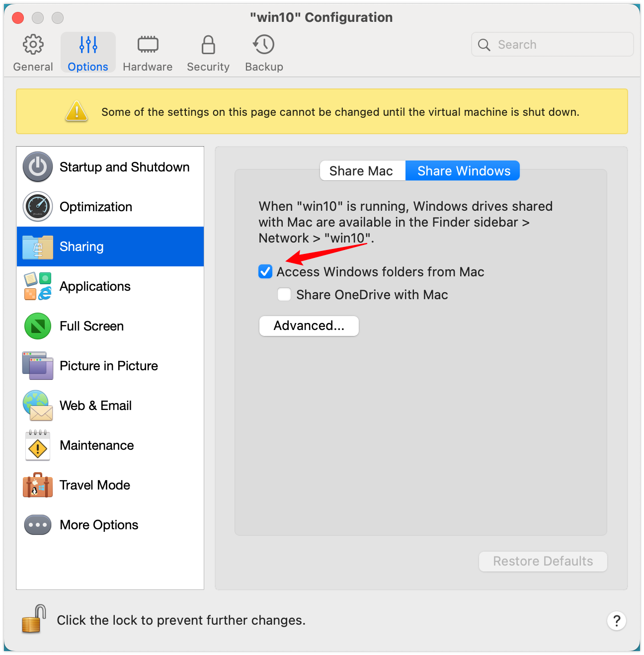Click the Applications icon in sidebar
Image resolution: width=644 pixels, height=655 pixels.
38,286
